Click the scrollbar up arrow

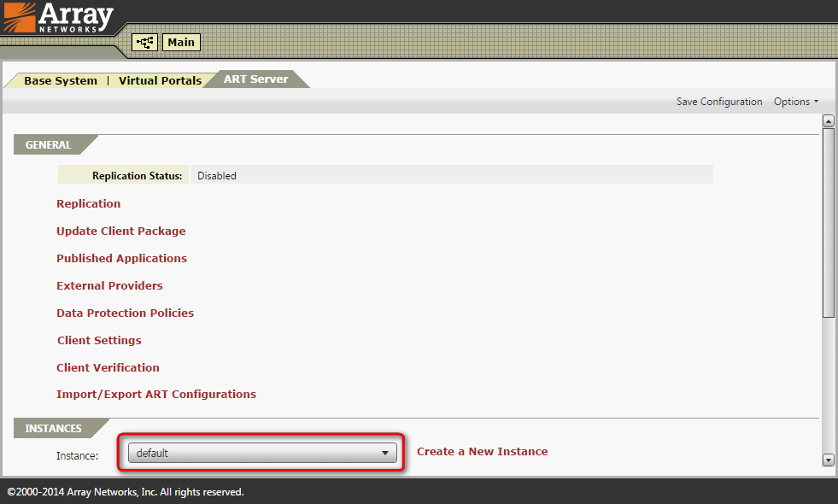point(829,121)
